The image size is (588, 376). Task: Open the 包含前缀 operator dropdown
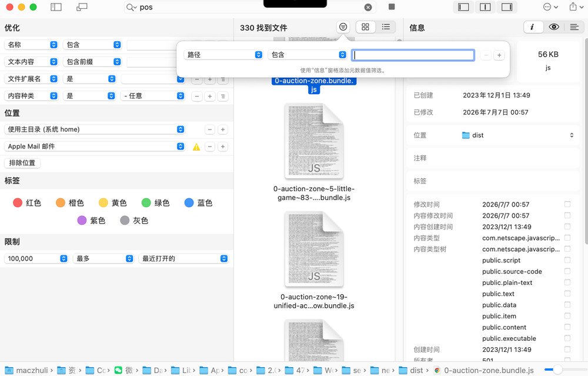pyautogui.click(x=92, y=62)
